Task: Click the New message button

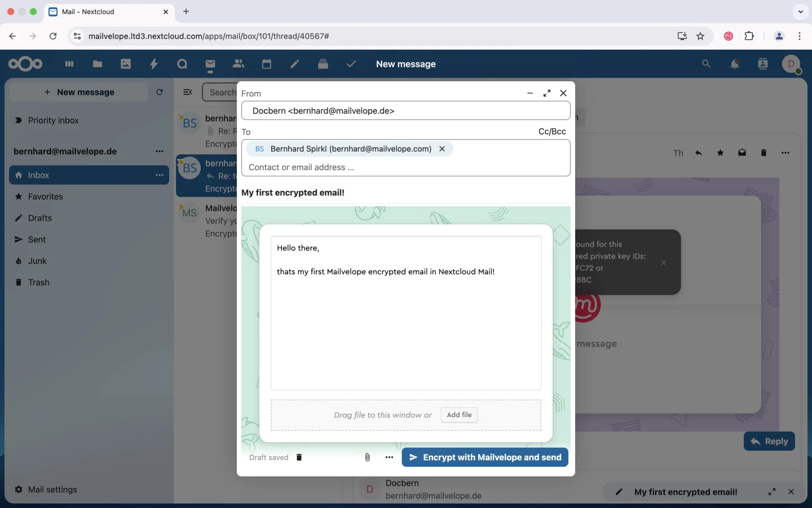Action: tap(78, 92)
